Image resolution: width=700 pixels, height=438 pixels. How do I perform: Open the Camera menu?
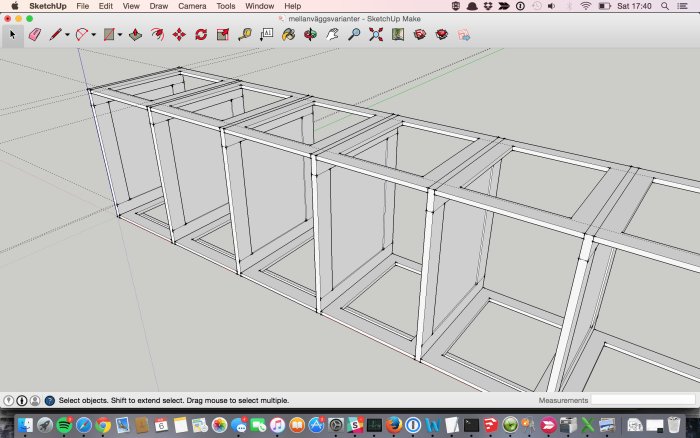(x=192, y=6)
